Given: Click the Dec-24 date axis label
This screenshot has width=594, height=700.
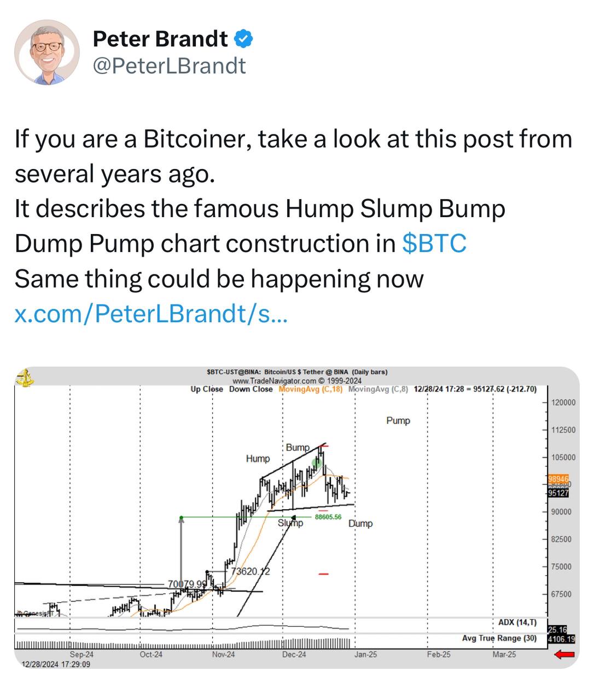Looking at the screenshot, I should coord(294,655).
